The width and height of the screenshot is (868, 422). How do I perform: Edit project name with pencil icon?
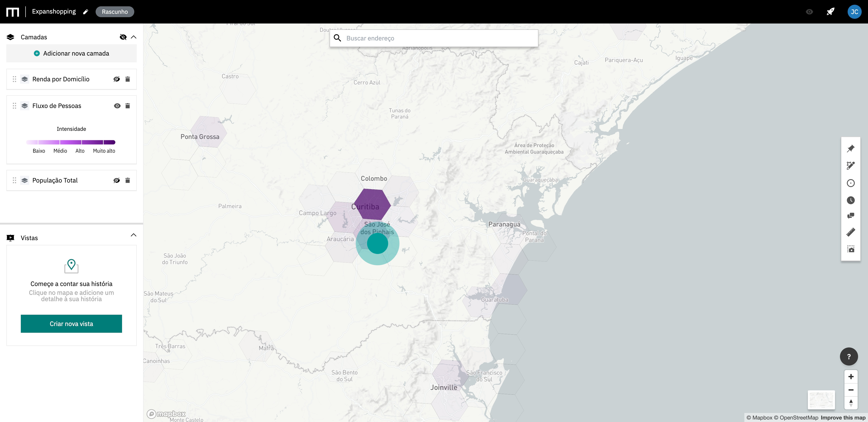86,12
